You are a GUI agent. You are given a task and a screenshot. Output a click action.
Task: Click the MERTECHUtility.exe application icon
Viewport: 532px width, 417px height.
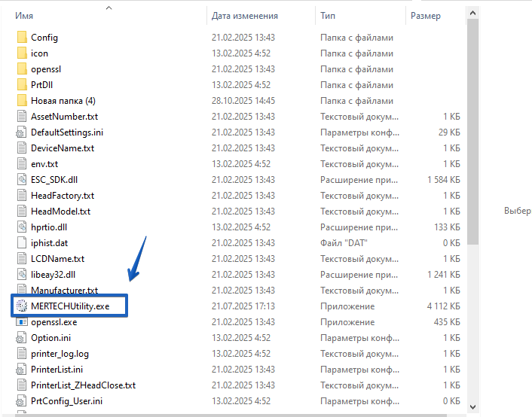pos(21,306)
